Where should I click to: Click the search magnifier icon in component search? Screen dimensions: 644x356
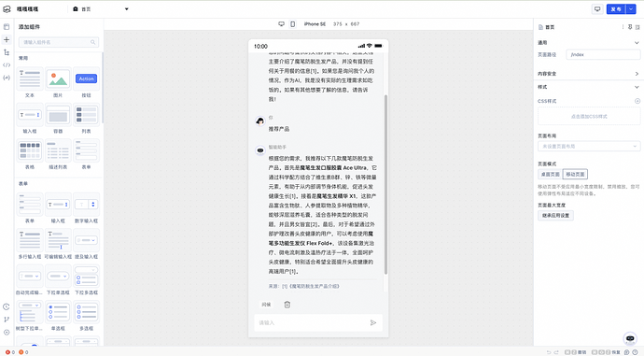click(x=92, y=42)
